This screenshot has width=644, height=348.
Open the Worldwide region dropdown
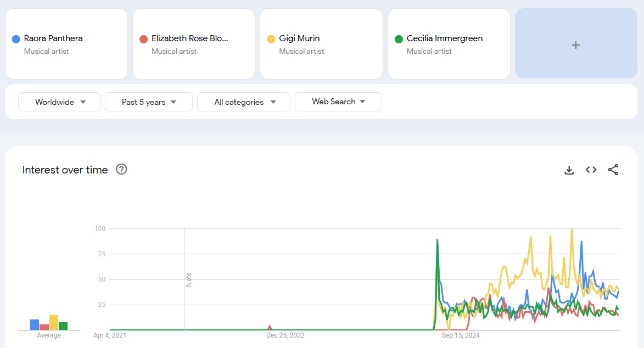(x=59, y=102)
